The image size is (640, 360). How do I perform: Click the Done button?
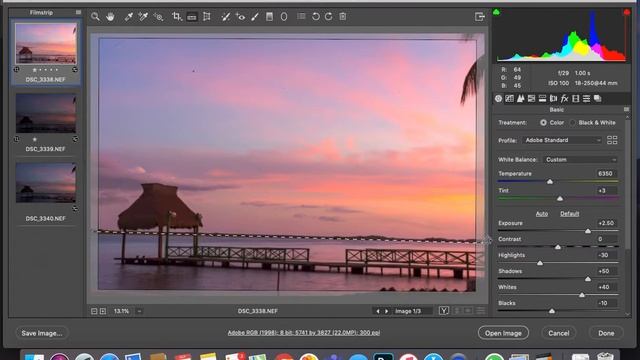point(606,333)
